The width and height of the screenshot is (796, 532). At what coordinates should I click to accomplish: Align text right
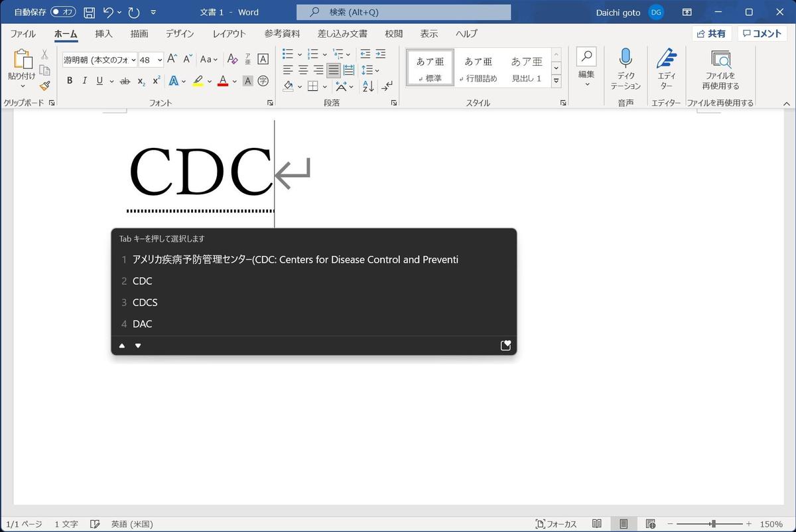click(x=318, y=70)
